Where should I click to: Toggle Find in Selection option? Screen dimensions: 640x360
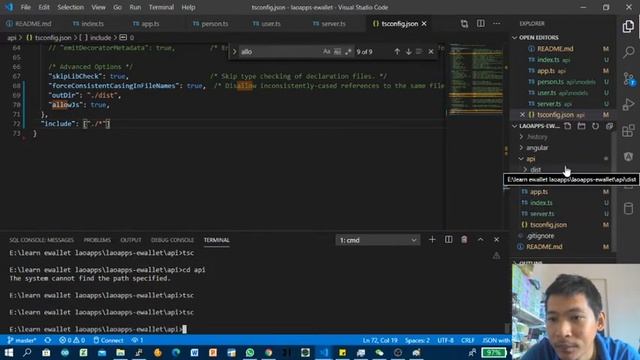[419, 52]
